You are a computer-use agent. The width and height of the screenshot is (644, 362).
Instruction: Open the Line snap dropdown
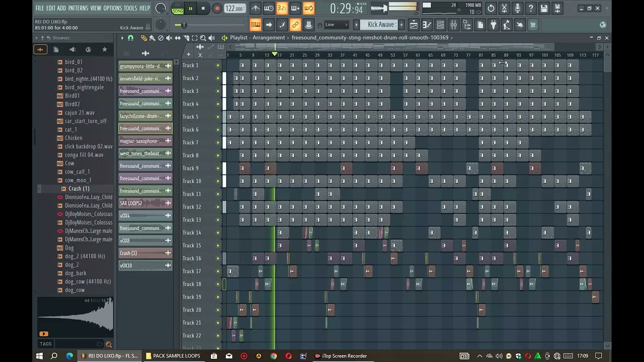click(336, 25)
